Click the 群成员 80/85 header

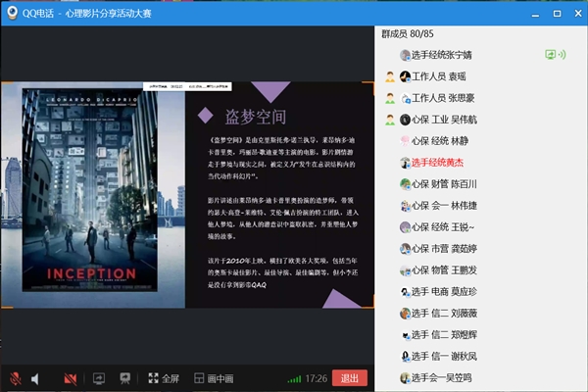click(x=408, y=34)
